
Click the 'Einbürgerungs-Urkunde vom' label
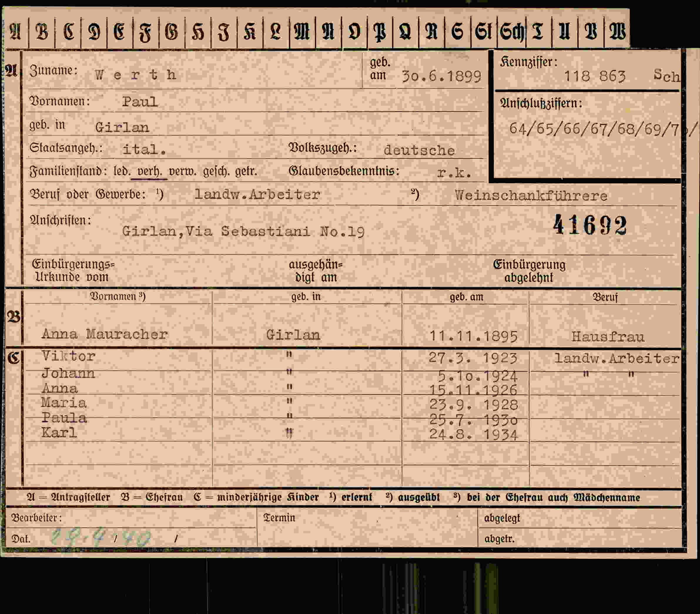coord(73,270)
